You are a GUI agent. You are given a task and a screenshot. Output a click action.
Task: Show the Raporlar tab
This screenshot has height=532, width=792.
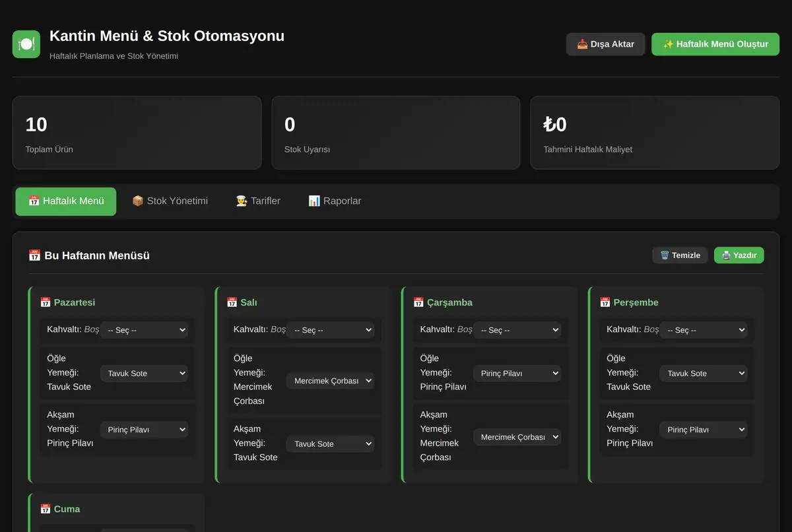click(x=335, y=201)
